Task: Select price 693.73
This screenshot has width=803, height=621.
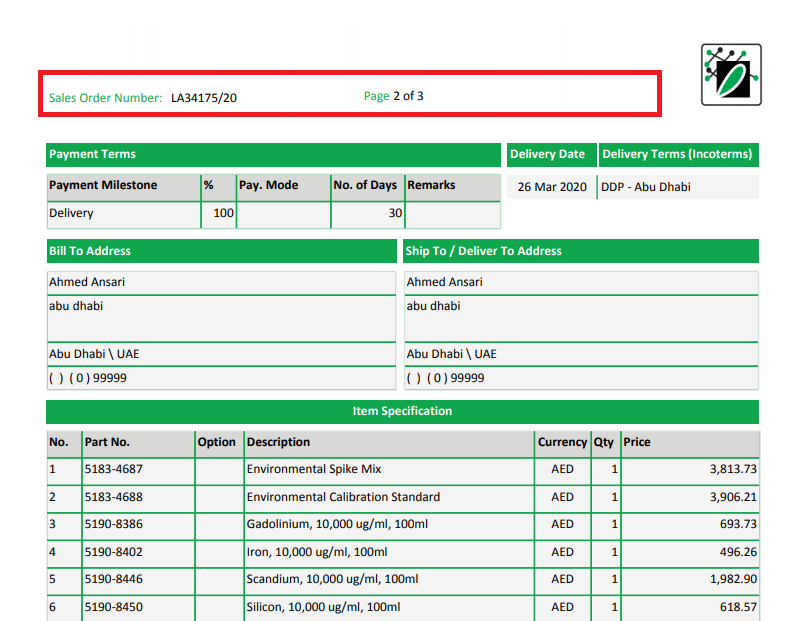Action: click(x=738, y=524)
